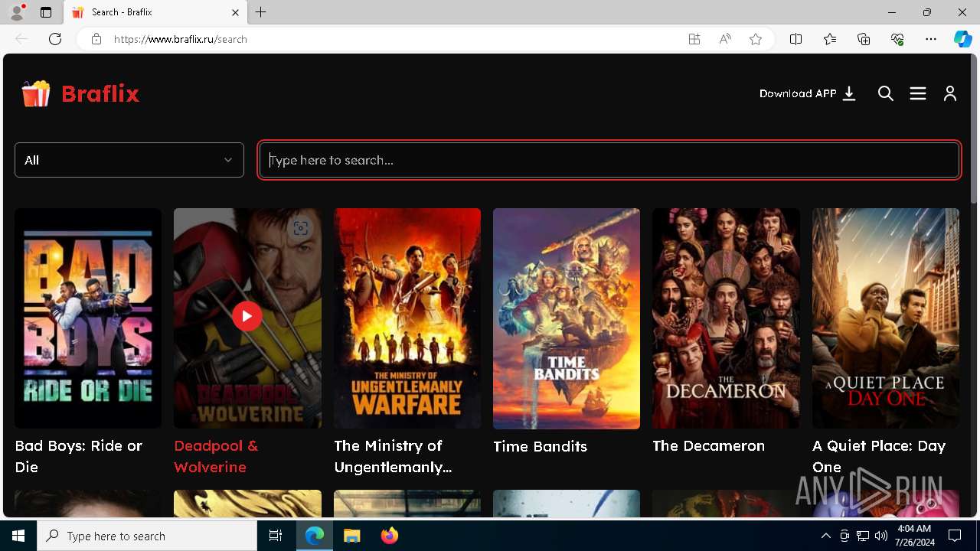Open the site search magnifier icon

tap(886, 93)
